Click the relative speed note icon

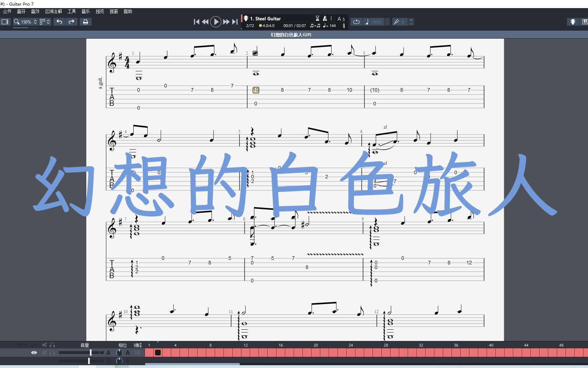(367, 22)
